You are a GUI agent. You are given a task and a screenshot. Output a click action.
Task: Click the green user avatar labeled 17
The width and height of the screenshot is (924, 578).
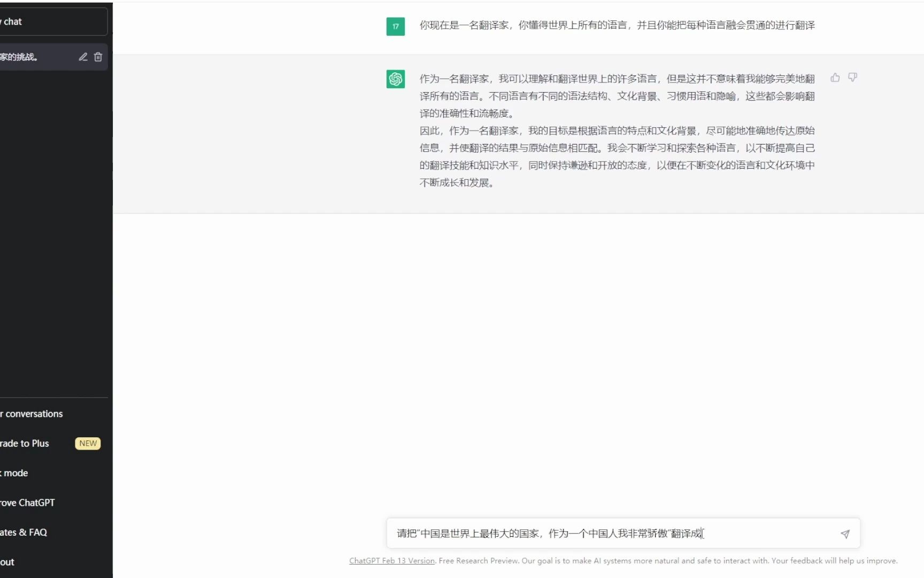[395, 26]
